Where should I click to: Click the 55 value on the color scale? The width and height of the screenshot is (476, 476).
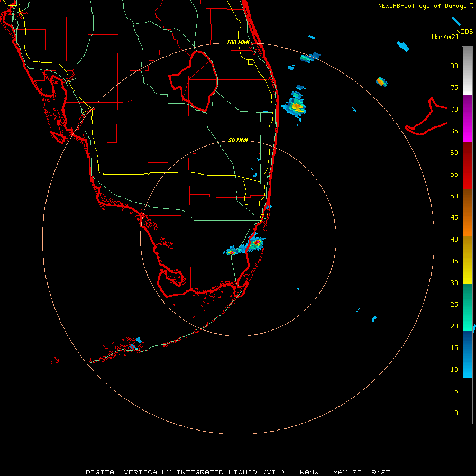[454, 174]
